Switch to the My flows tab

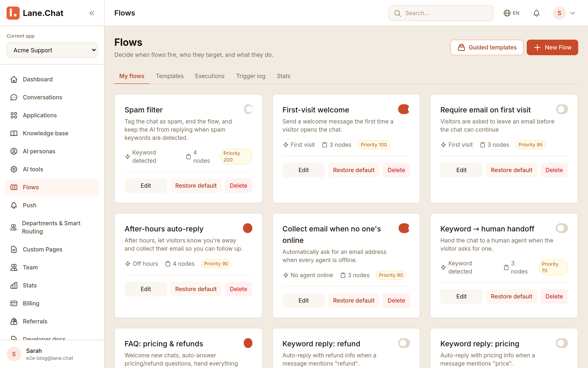pyautogui.click(x=132, y=76)
